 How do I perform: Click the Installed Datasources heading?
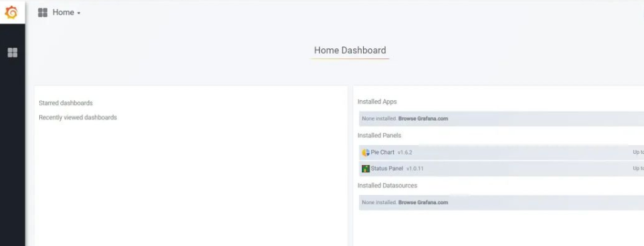click(x=387, y=185)
